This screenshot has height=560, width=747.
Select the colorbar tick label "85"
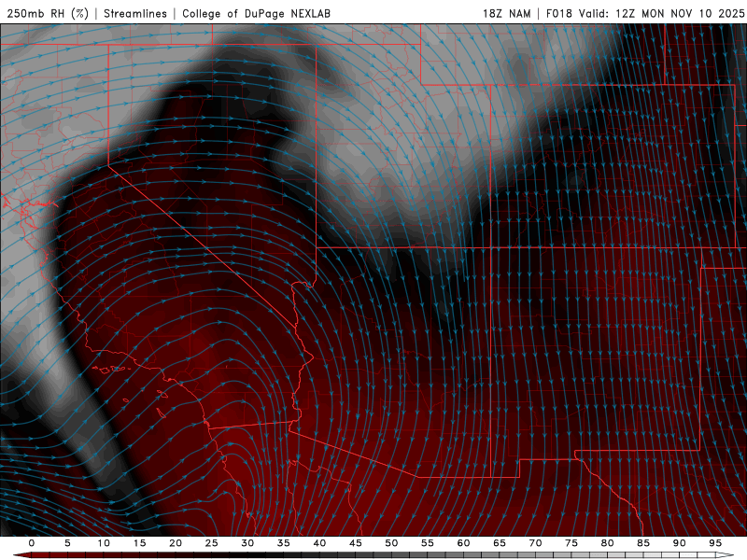coord(643,543)
